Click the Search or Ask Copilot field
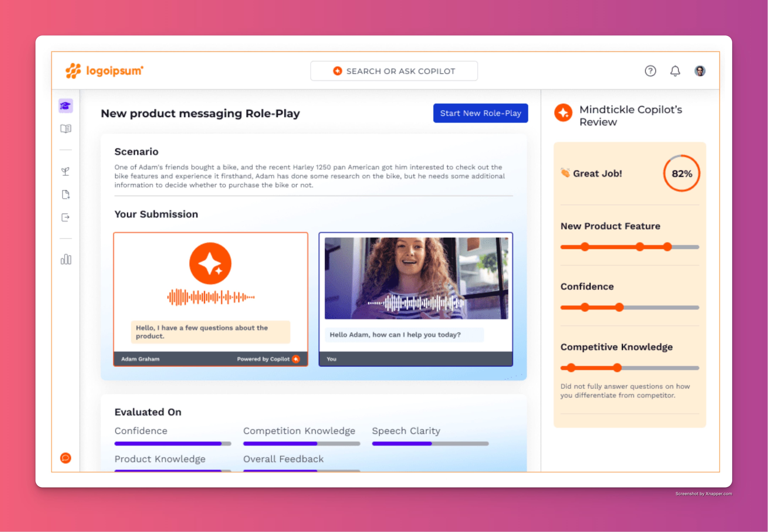The width and height of the screenshot is (768, 532). click(x=394, y=71)
